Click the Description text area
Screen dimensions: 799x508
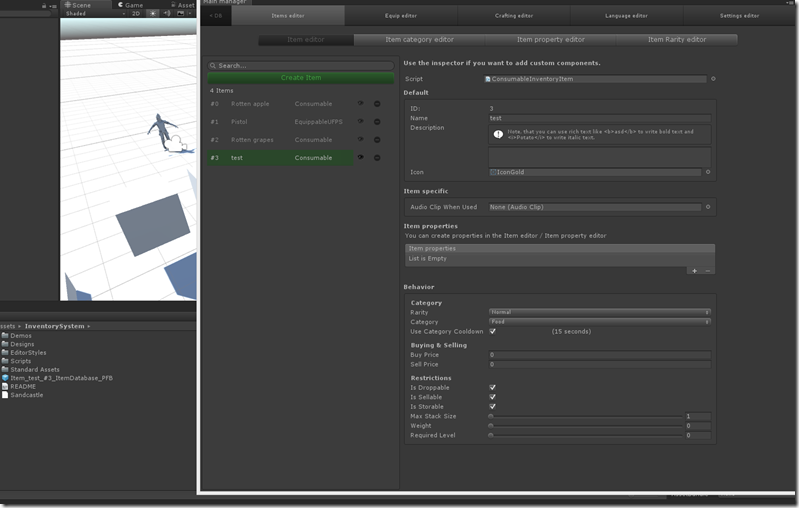click(x=600, y=157)
